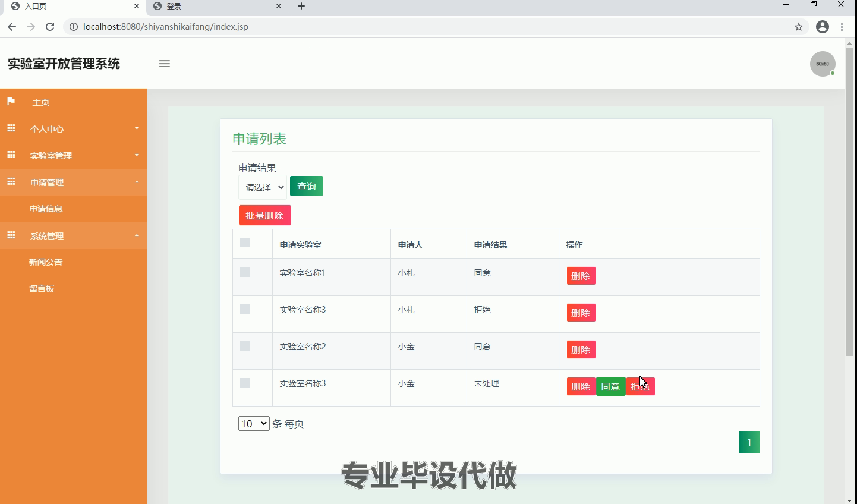This screenshot has width=857, height=504.
Task: Check the 实验室名称3 row with 未处理
Action: (245, 383)
